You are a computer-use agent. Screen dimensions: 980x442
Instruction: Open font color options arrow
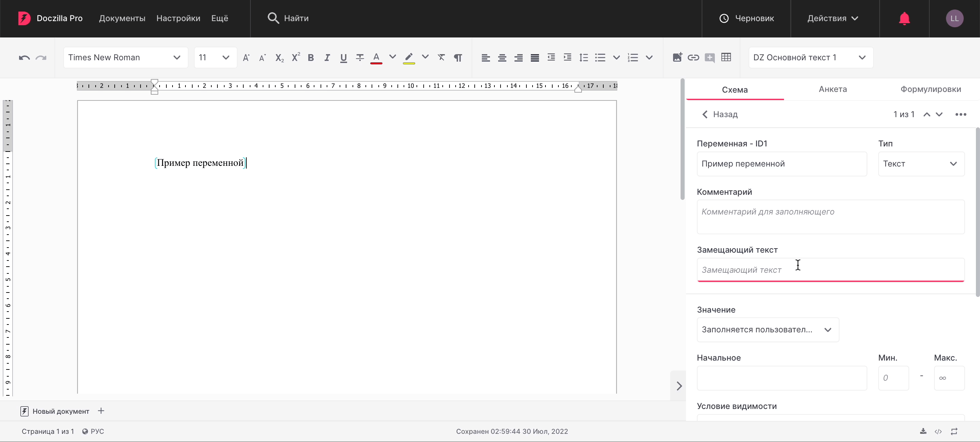[x=393, y=57]
